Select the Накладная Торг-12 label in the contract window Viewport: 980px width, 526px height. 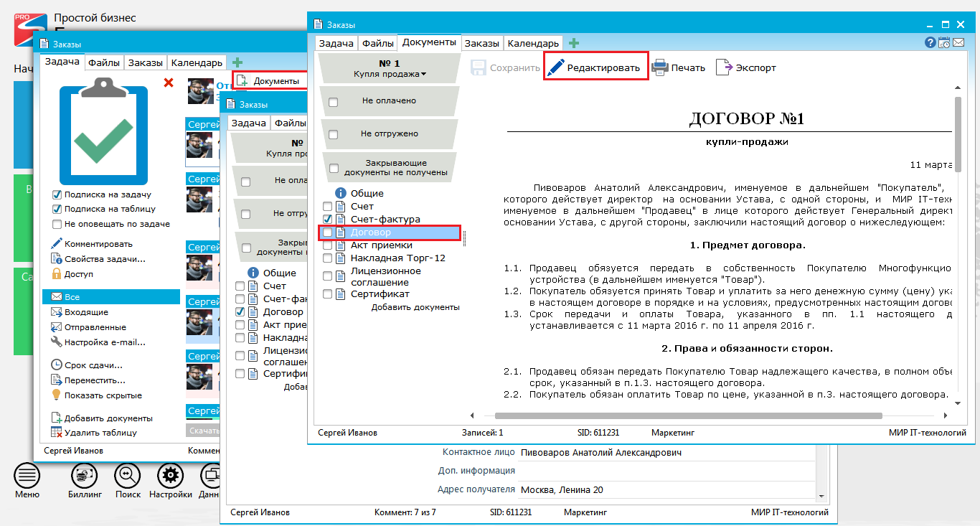click(398, 258)
